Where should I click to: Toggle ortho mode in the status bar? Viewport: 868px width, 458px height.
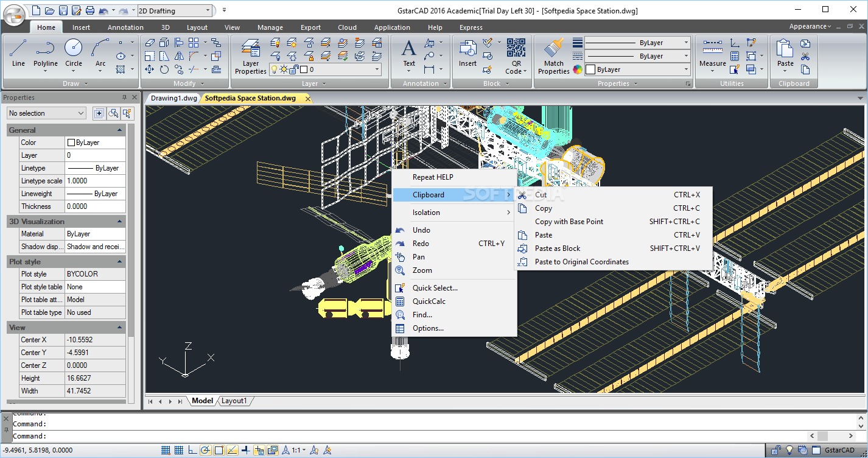[x=192, y=451]
